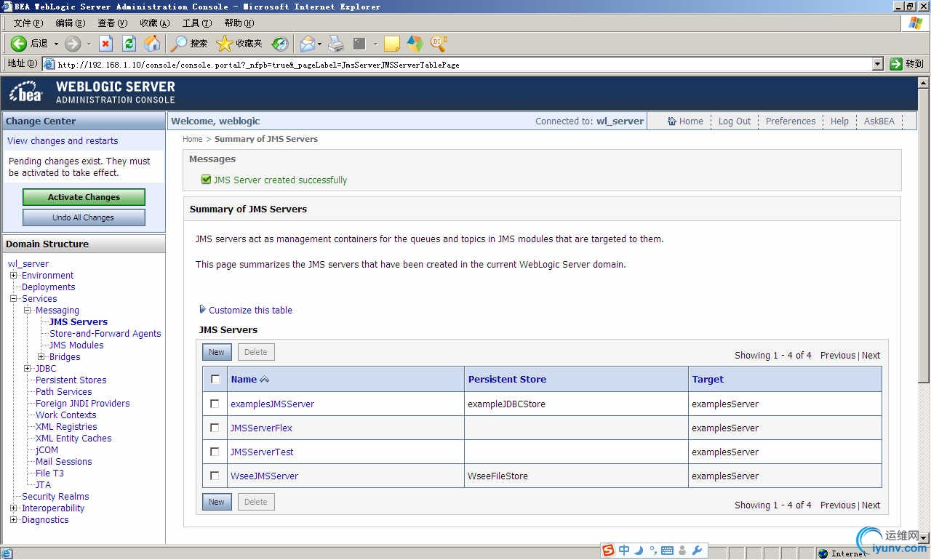Sort by the Persistent Store column header
The height and width of the screenshot is (560, 931).
(507, 380)
